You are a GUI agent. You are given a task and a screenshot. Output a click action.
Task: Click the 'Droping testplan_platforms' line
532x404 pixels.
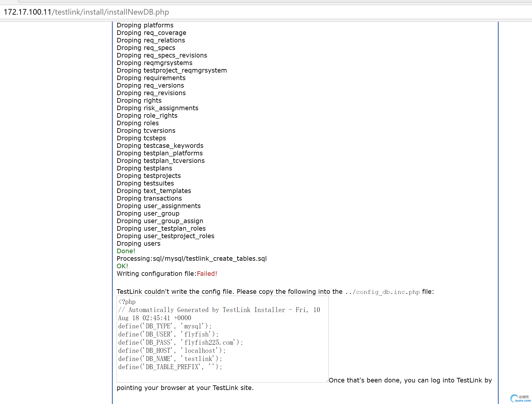click(160, 153)
